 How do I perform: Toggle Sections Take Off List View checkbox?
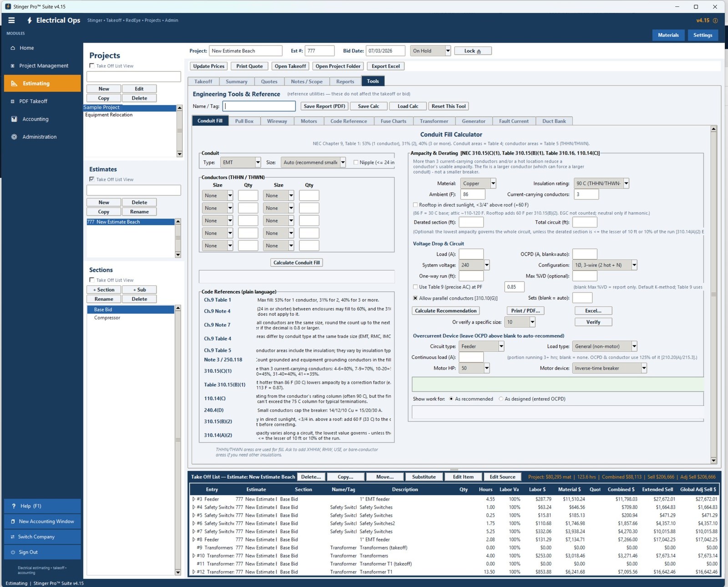pos(92,280)
